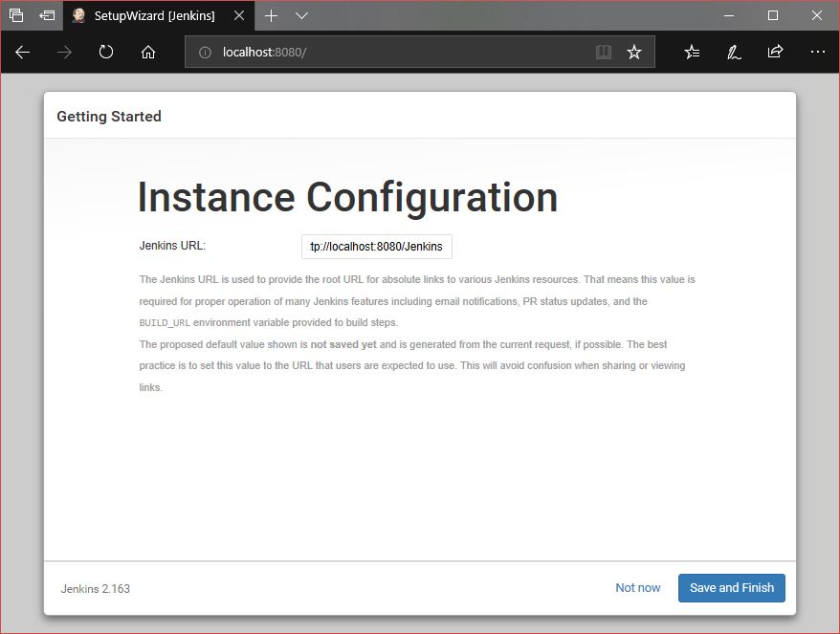Open Reading view from address bar
The image size is (840, 634).
point(603,53)
